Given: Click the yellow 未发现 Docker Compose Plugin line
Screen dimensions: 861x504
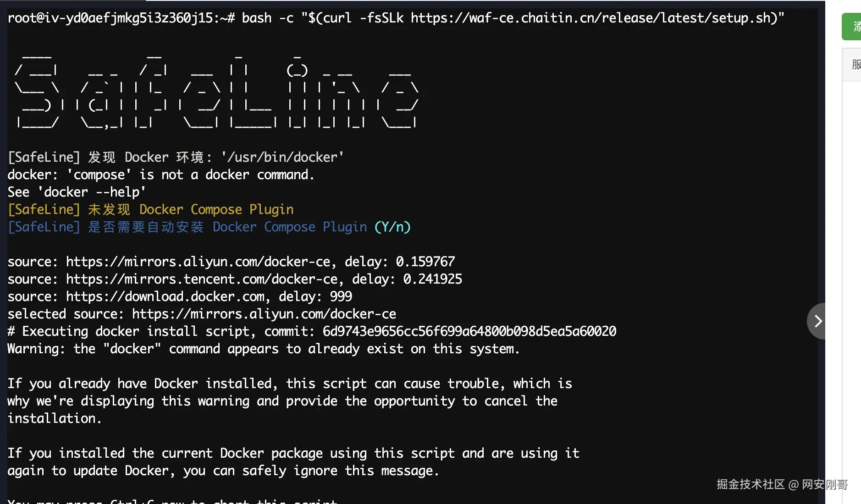Looking at the screenshot, I should [x=150, y=209].
